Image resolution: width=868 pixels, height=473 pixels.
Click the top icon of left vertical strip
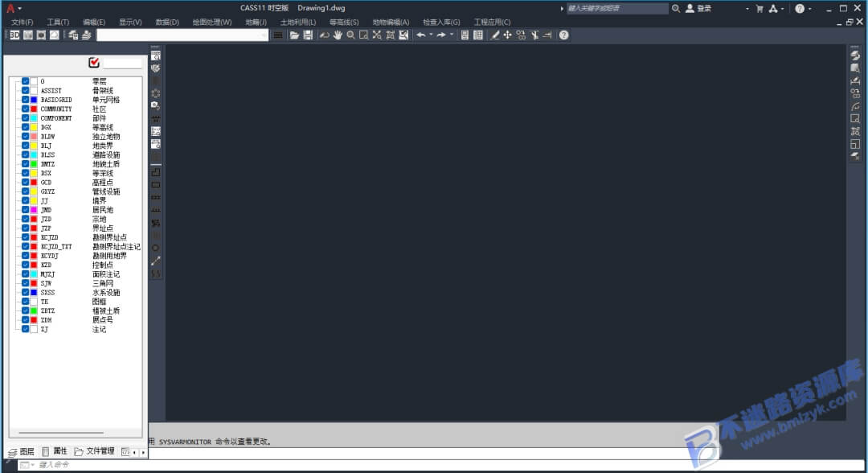coord(156,56)
